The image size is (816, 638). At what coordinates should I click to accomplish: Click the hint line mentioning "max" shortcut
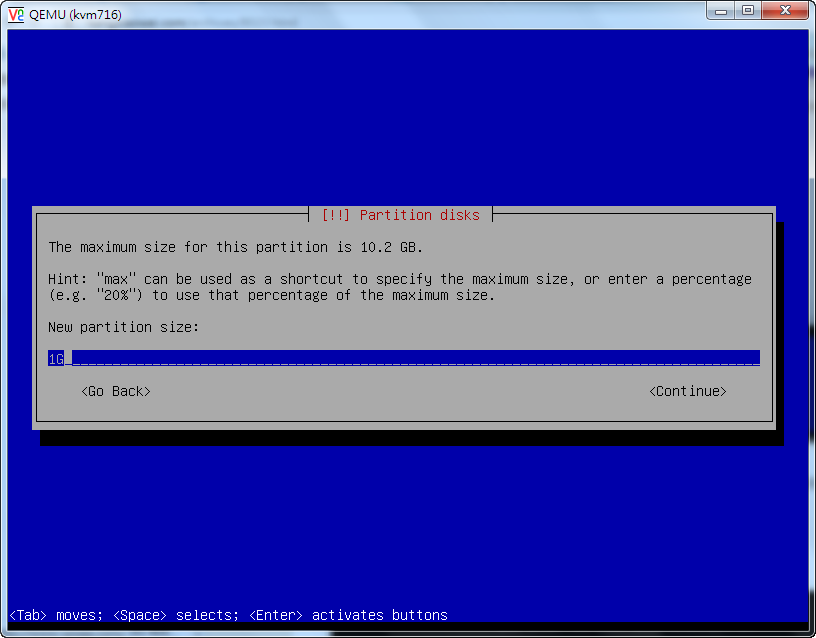pyautogui.click(x=400, y=279)
